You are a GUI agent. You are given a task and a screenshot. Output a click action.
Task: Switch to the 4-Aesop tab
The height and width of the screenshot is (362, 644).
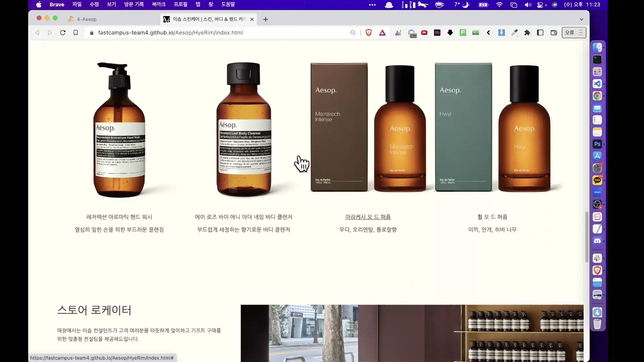click(87, 19)
